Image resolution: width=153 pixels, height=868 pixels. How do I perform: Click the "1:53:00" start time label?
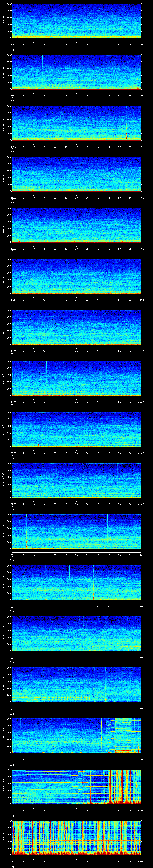pos(12,606)
